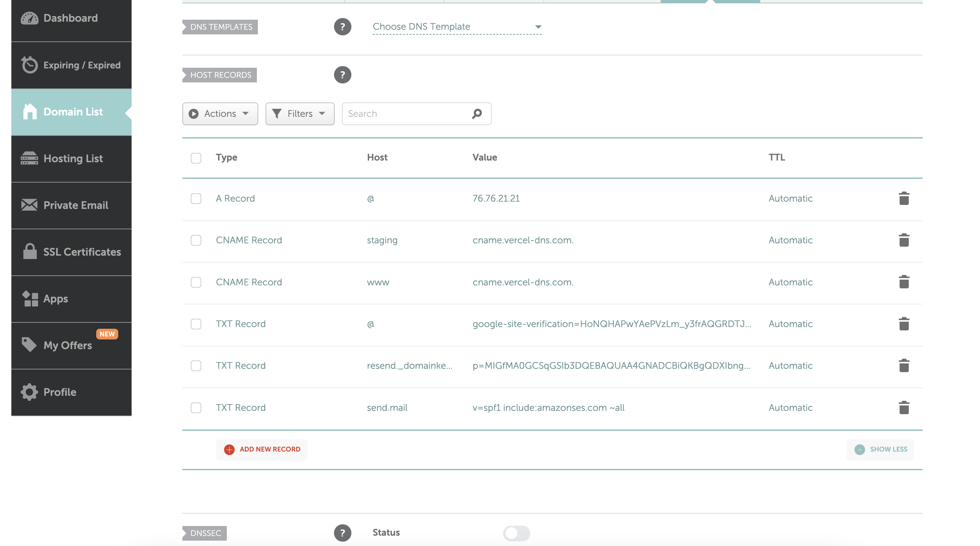The height and width of the screenshot is (546, 980).
Task: Select Expiring / Expired in the sidebar
Action: (x=71, y=65)
